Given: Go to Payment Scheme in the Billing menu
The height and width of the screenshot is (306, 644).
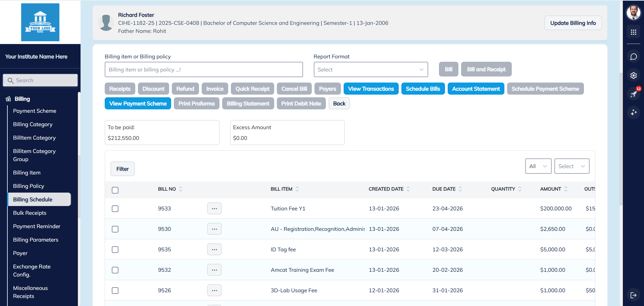Looking at the screenshot, I should 35,111.
